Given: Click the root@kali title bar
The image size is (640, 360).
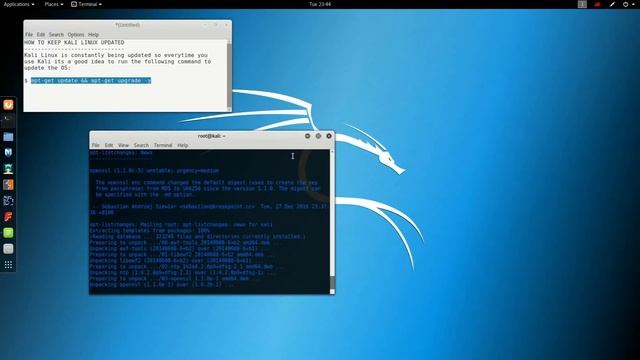Looking at the screenshot, I should tap(212, 136).
